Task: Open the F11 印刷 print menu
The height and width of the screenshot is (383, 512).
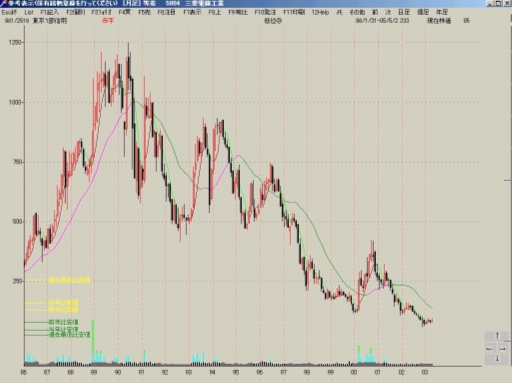Action: [294, 12]
